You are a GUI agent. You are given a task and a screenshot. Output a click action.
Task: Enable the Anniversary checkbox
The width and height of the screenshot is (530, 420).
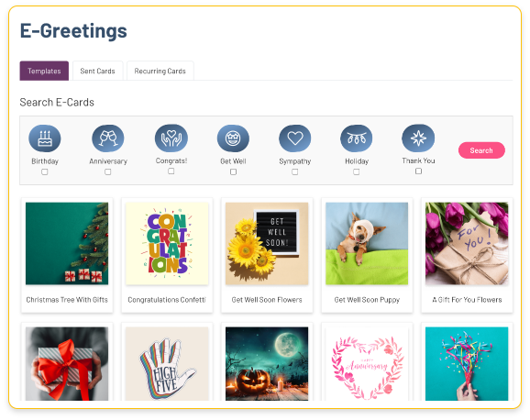(x=108, y=171)
